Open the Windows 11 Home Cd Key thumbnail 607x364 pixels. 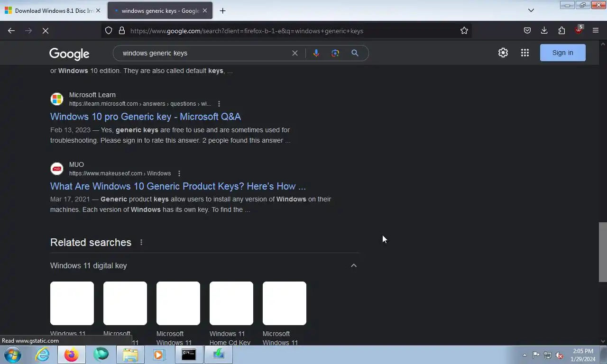click(x=231, y=303)
